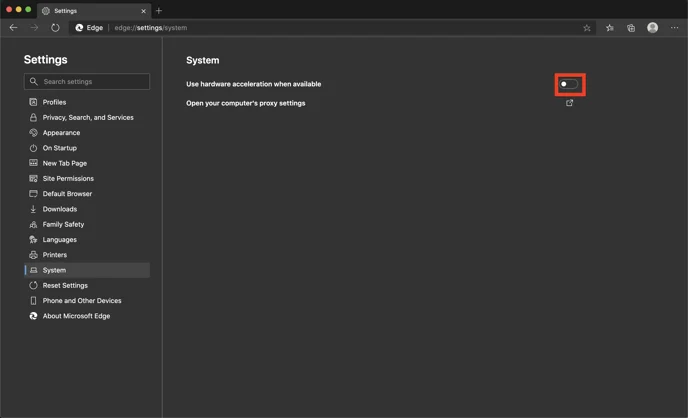This screenshot has height=418, width=688.
Task: Focus the Search settings field
Action: pos(90,81)
